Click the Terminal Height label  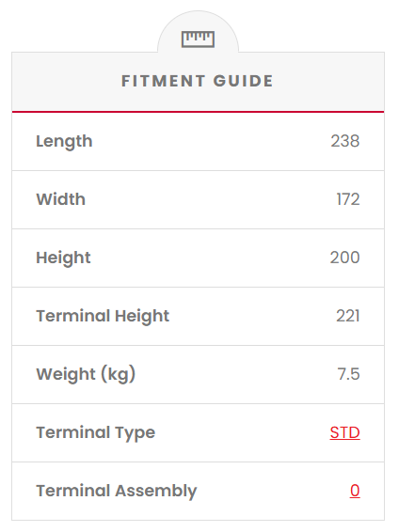[x=103, y=317]
